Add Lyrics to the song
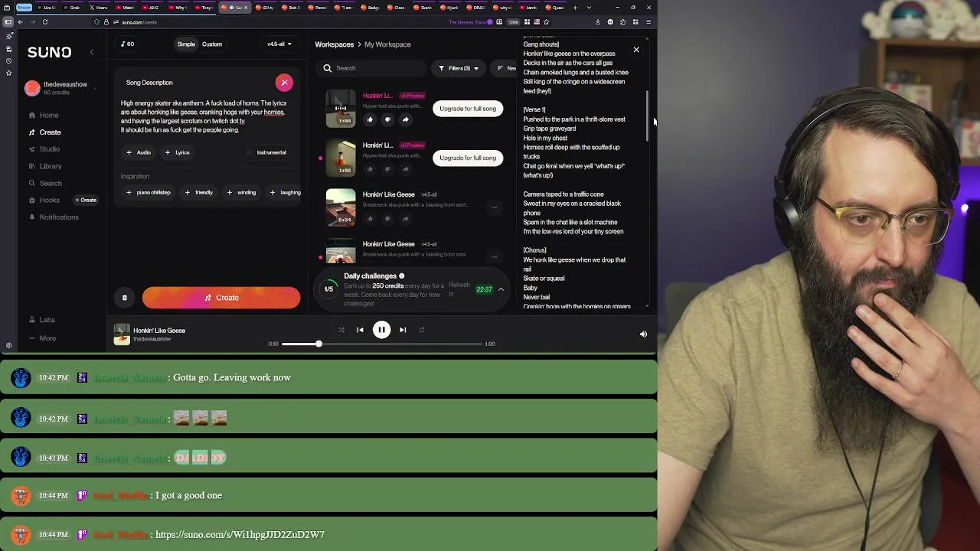Viewport: 980px width, 551px height. tap(177, 152)
